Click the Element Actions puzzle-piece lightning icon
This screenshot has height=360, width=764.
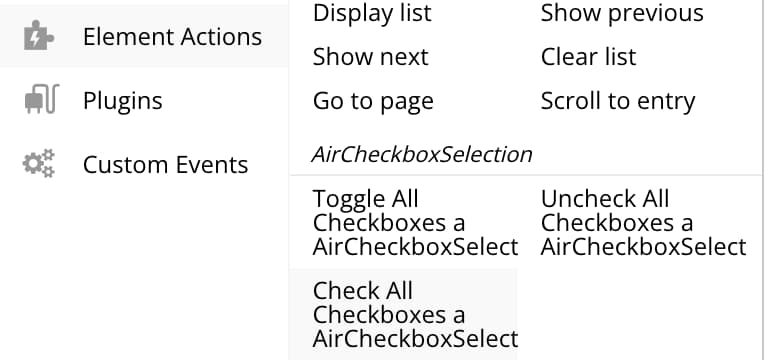coord(38,36)
